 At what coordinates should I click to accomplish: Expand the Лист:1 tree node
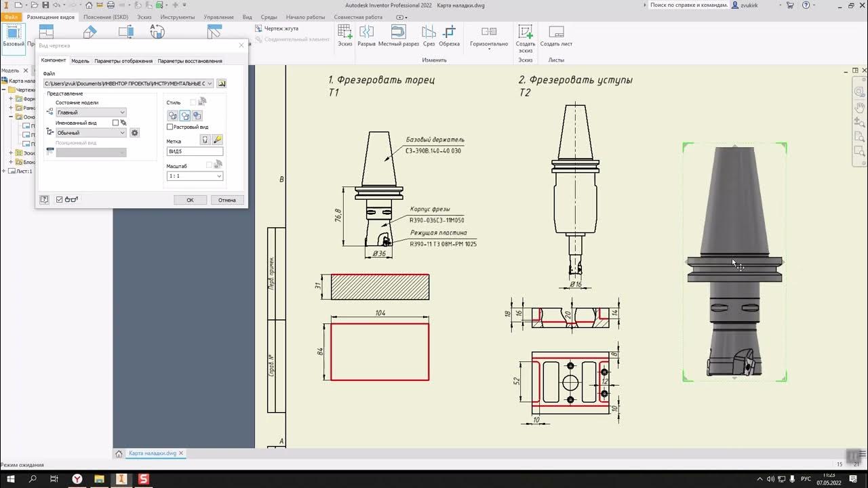tap(3, 171)
